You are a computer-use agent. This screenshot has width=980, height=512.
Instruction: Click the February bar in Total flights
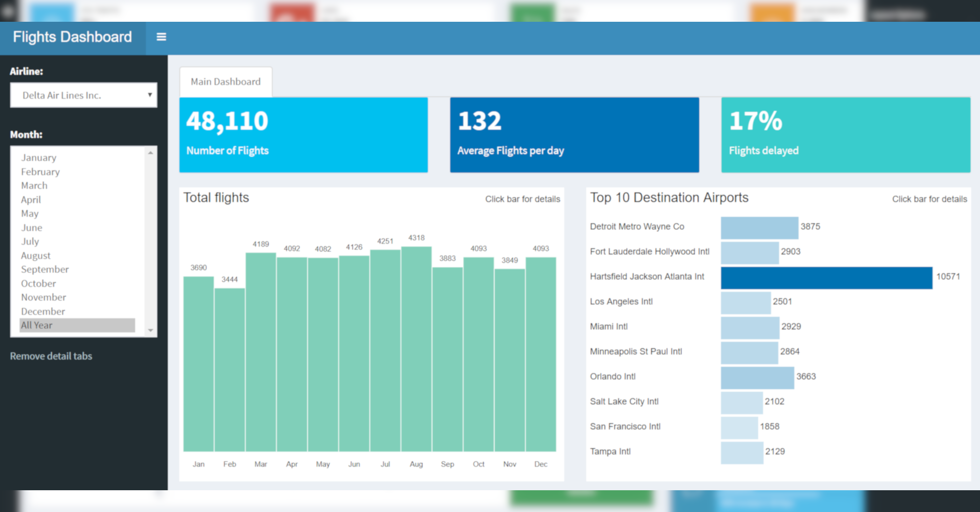click(229, 369)
